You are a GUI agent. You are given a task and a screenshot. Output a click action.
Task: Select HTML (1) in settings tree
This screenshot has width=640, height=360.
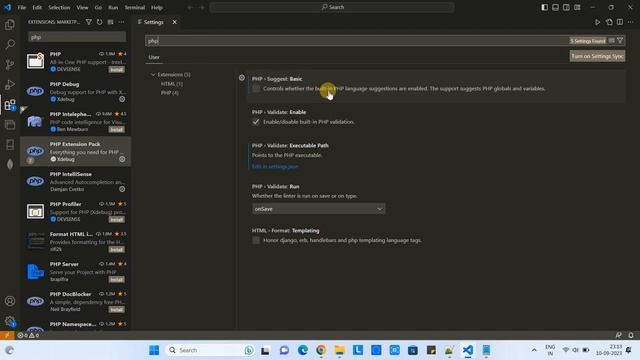[172, 84]
